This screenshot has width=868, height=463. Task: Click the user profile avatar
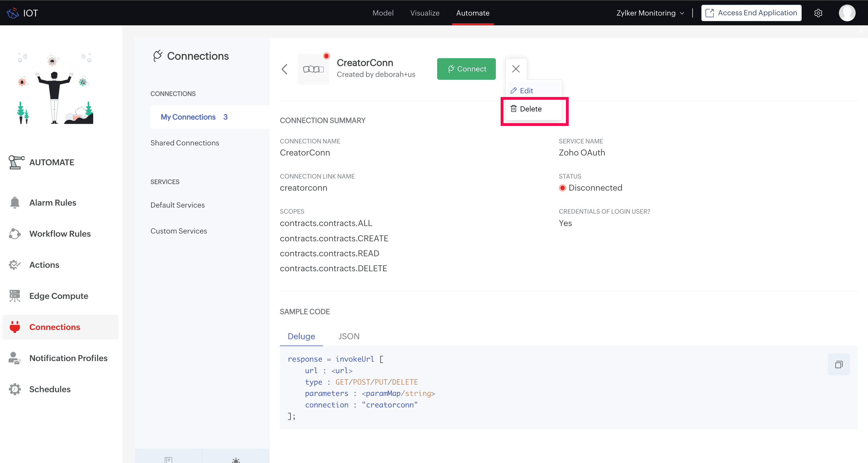click(847, 13)
